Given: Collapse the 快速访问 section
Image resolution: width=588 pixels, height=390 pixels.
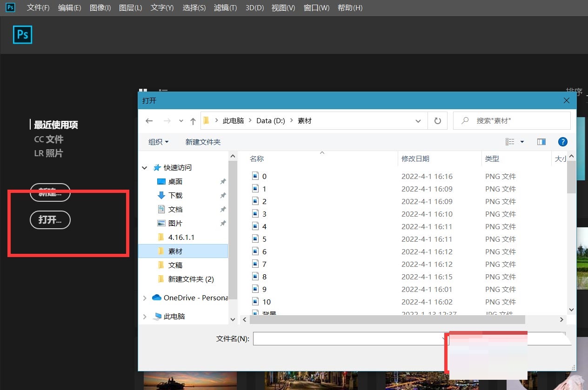Looking at the screenshot, I should coord(144,167).
